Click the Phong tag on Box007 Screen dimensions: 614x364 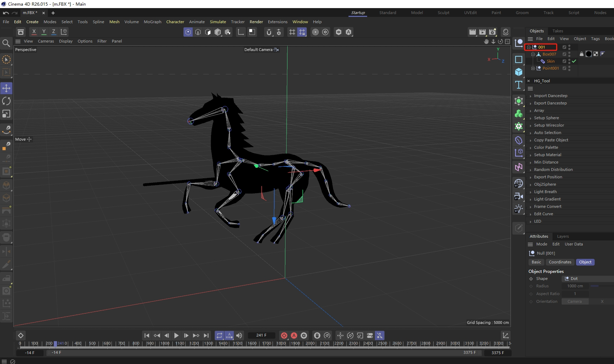pos(603,54)
